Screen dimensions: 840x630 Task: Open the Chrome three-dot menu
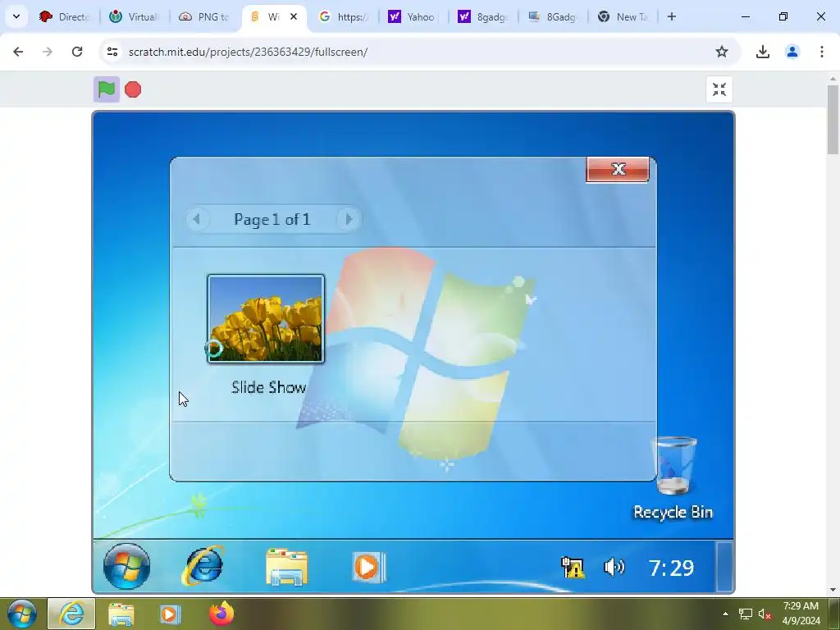(821, 52)
